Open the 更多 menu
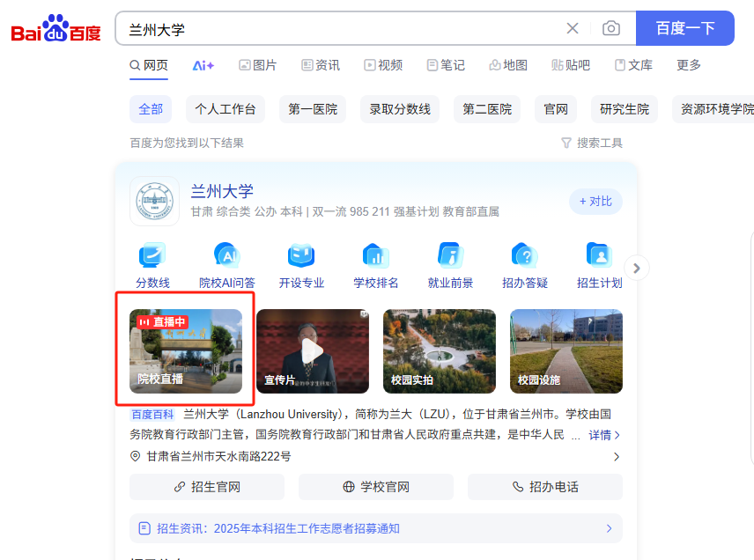Image resolution: width=754 pixels, height=560 pixels. click(x=689, y=65)
